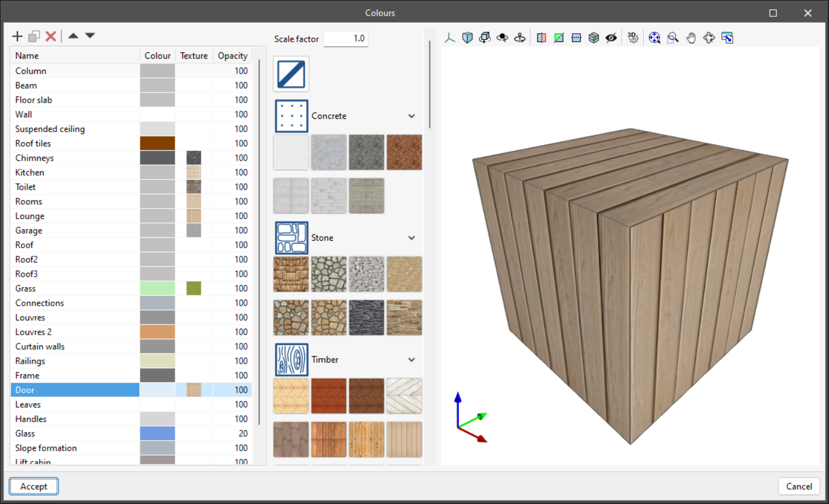Open the 3D view settings

pyautogui.click(x=632, y=37)
